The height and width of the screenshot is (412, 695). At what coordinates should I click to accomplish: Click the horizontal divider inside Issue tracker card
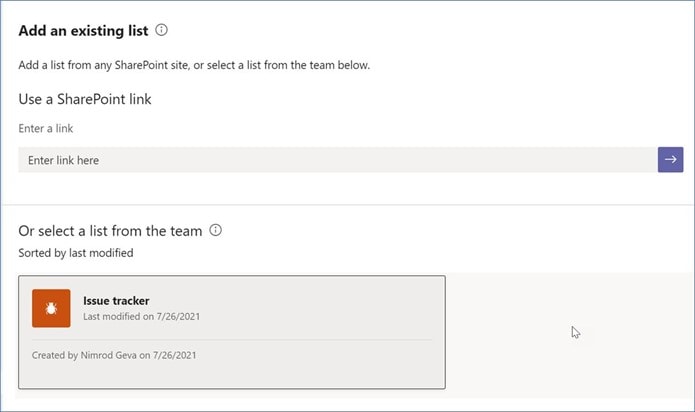pyautogui.click(x=232, y=340)
